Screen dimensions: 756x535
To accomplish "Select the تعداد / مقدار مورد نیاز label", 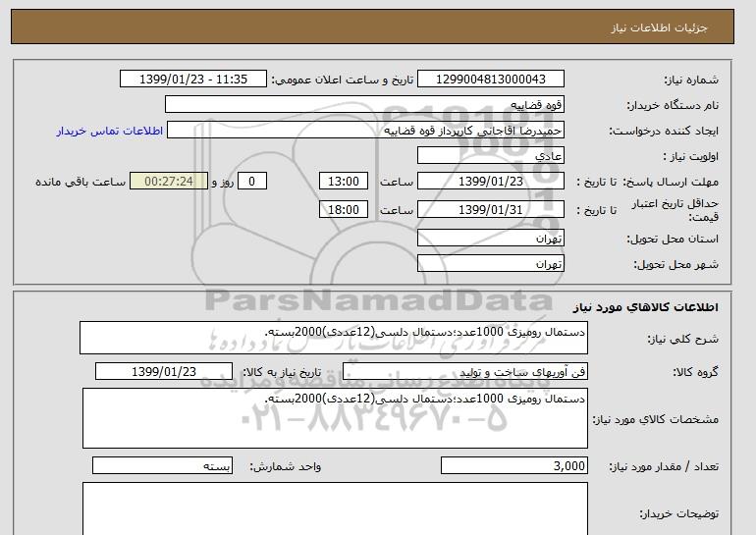I will point(664,466).
